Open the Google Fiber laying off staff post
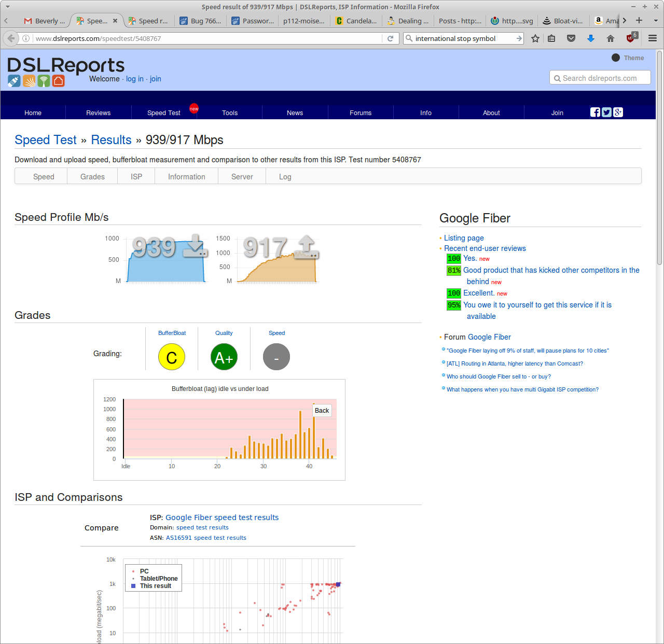The height and width of the screenshot is (644, 664). point(528,351)
